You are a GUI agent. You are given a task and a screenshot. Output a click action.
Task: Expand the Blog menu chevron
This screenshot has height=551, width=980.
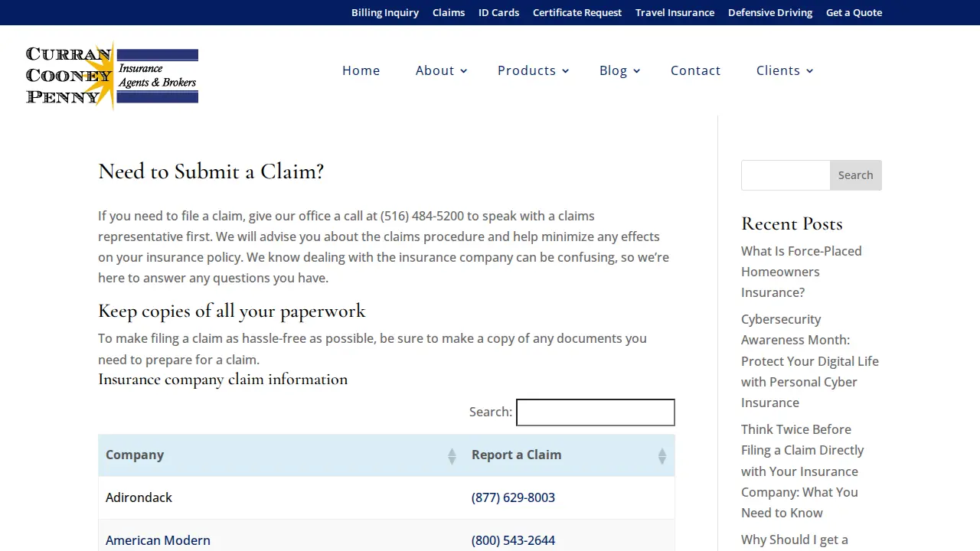click(637, 71)
